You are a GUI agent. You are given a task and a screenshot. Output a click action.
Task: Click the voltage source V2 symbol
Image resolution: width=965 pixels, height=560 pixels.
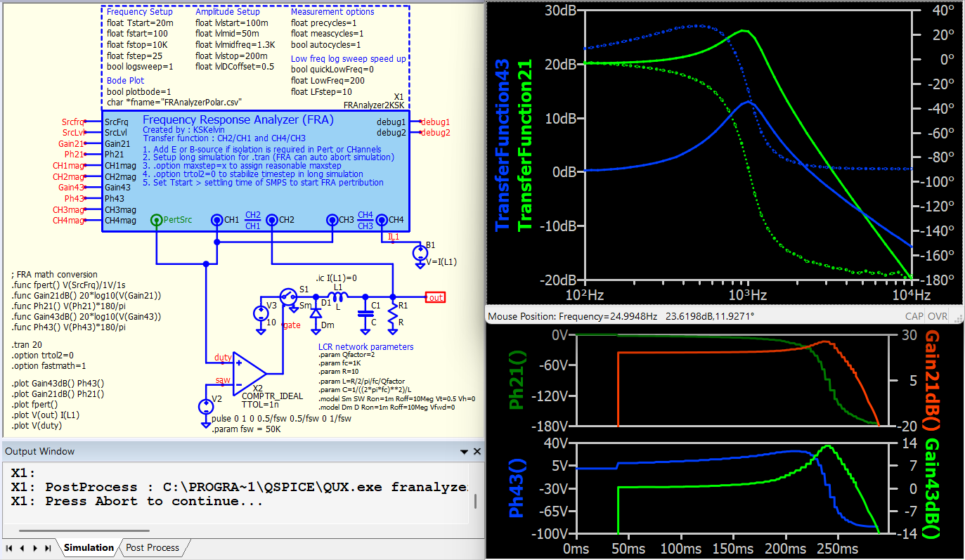point(206,408)
